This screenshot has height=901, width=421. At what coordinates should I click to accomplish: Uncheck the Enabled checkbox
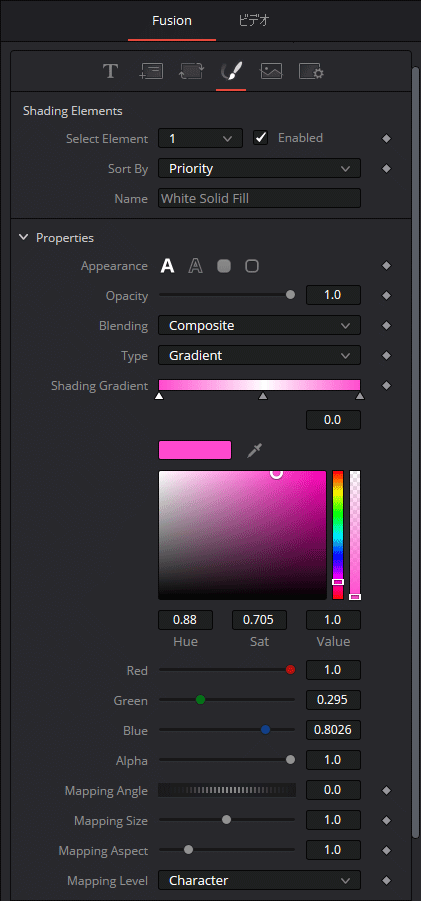tap(261, 138)
